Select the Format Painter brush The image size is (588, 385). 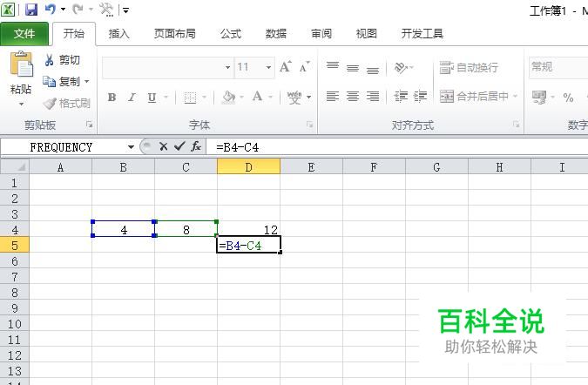click(x=66, y=103)
